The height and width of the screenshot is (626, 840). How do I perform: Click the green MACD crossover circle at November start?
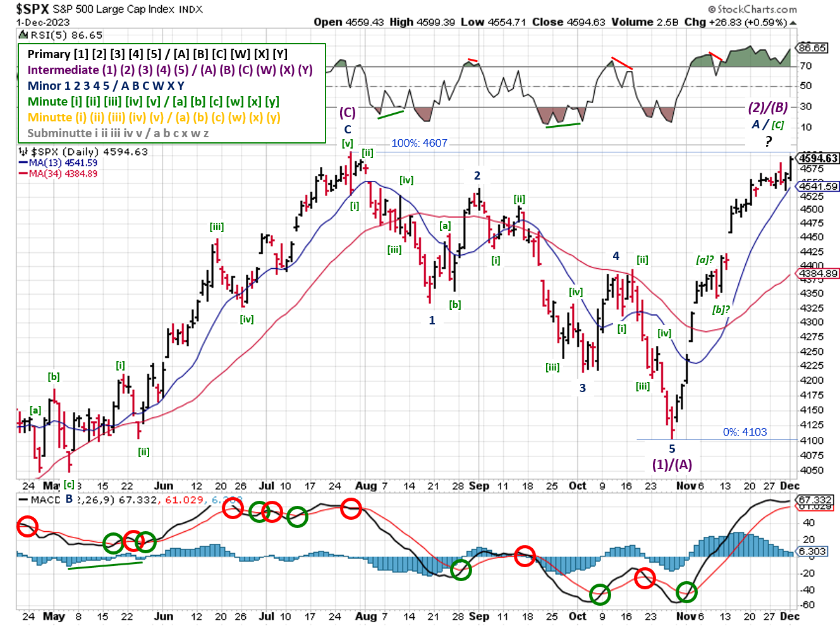tap(686, 592)
